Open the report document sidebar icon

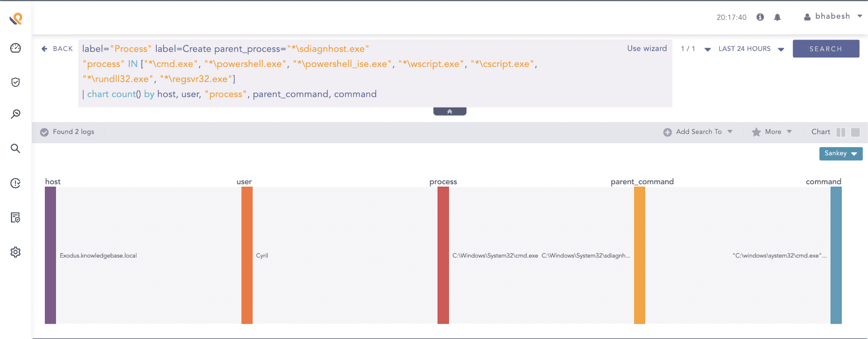click(15, 217)
